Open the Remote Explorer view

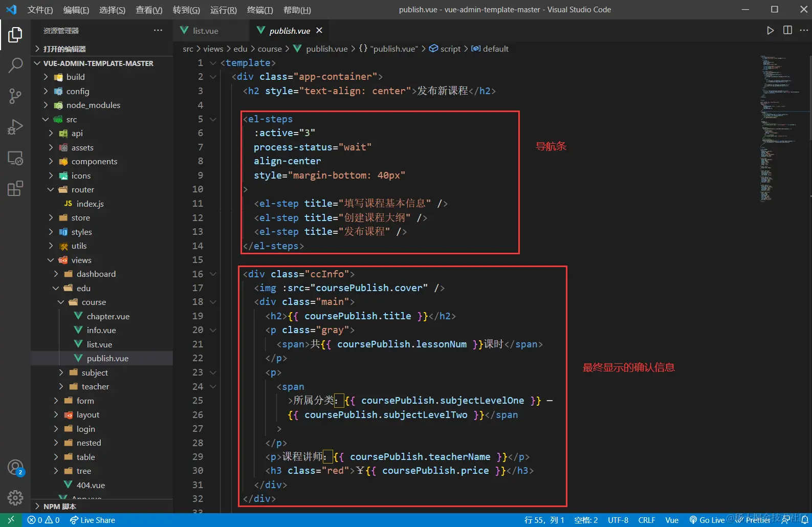tap(15, 158)
